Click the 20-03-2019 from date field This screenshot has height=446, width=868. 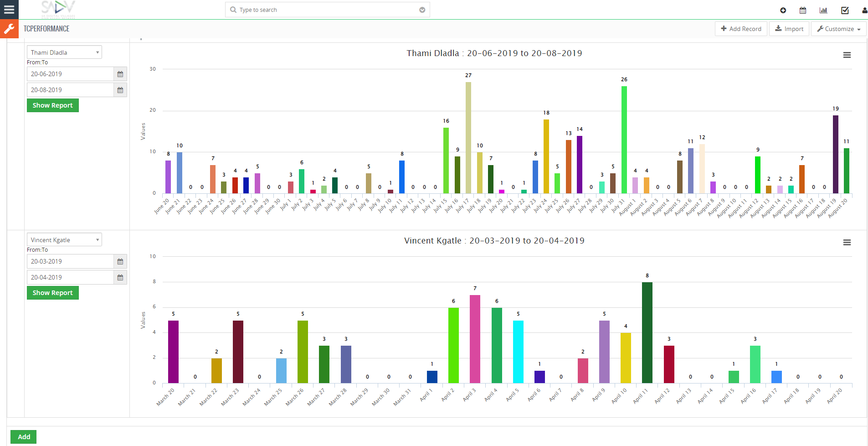pos(70,261)
